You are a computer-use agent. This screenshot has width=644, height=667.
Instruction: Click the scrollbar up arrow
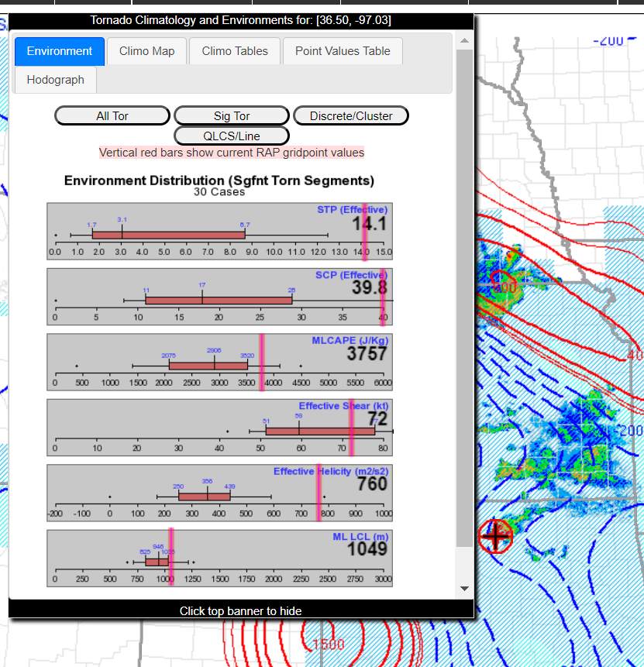click(x=464, y=41)
